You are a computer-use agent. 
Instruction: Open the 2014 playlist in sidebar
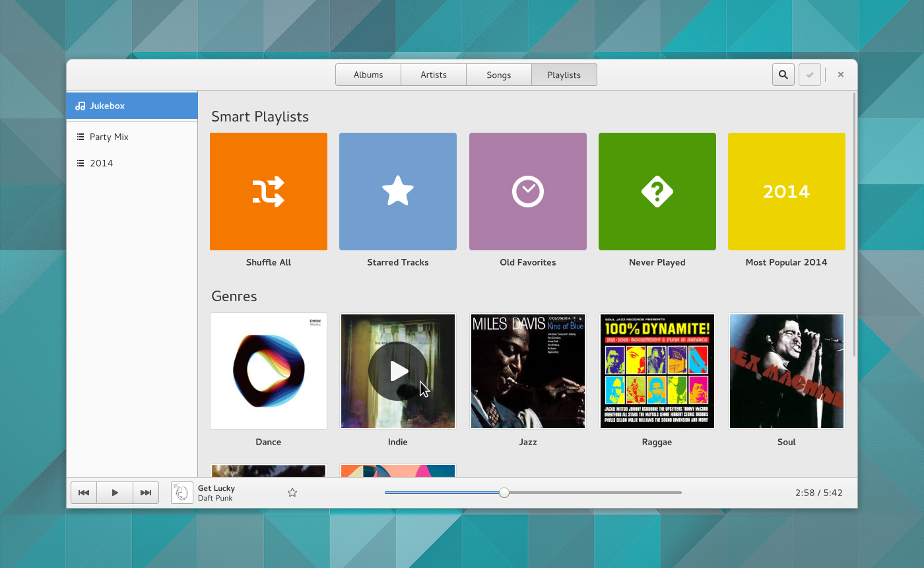pos(132,163)
